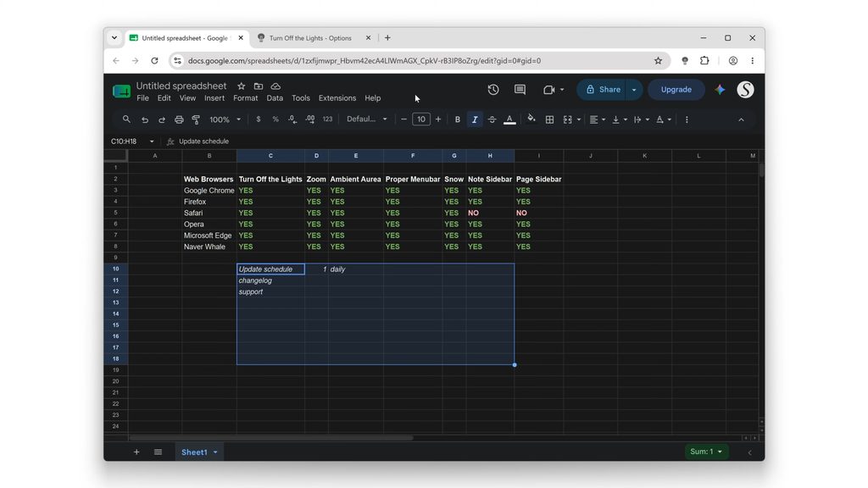Screen dimensions: 868x488
Task: Click the merge cells icon
Action: click(567, 119)
